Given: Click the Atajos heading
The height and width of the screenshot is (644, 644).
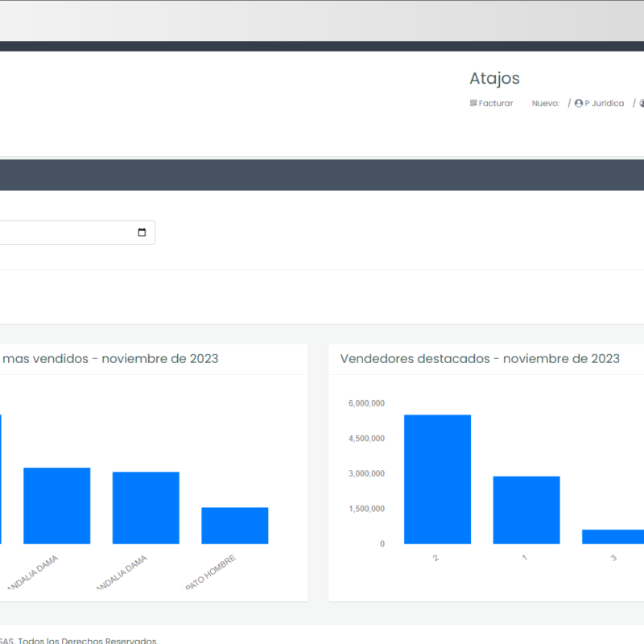Looking at the screenshot, I should tap(494, 78).
